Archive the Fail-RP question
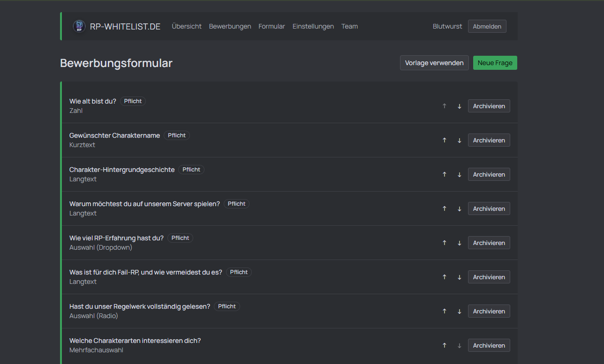Viewport: 604px width, 364px height. tap(489, 277)
